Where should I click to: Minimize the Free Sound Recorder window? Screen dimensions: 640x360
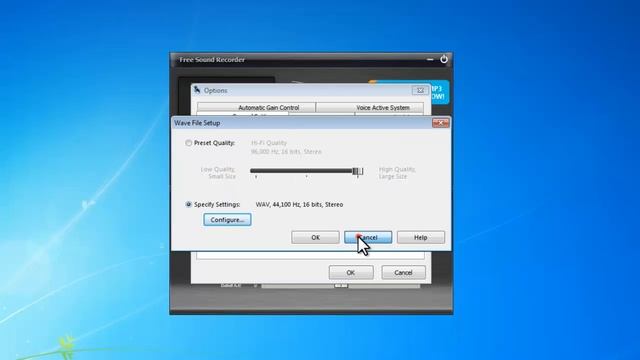pos(430,60)
